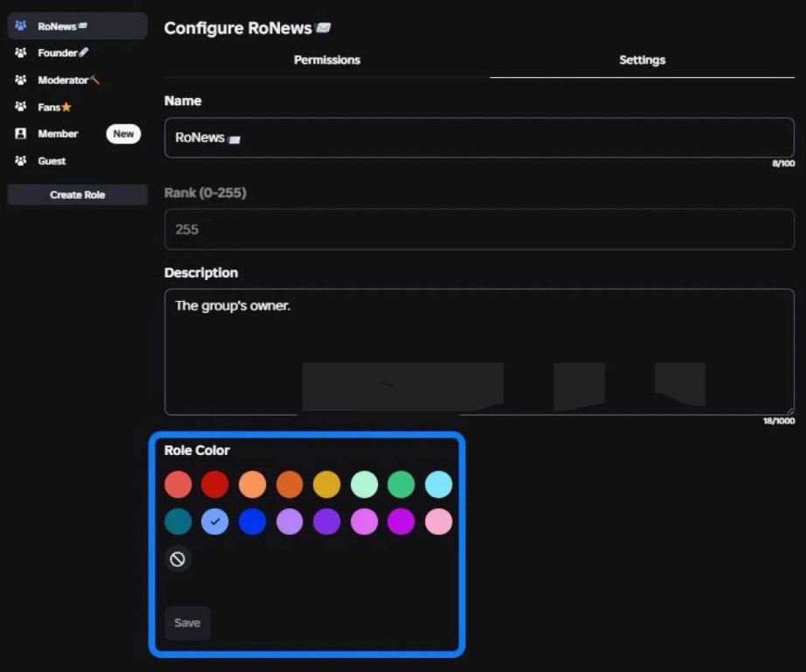Screen dimensions: 806x672
Task: Select the RoNews role in sidebar
Action: [x=77, y=25]
